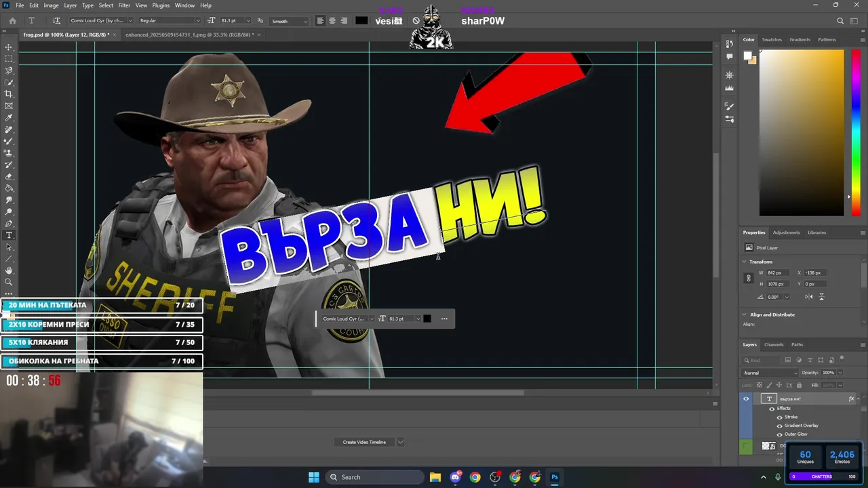The width and height of the screenshot is (868, 488).
Task: Hide the Gradient Overlay effect
Action: point(779,426)
